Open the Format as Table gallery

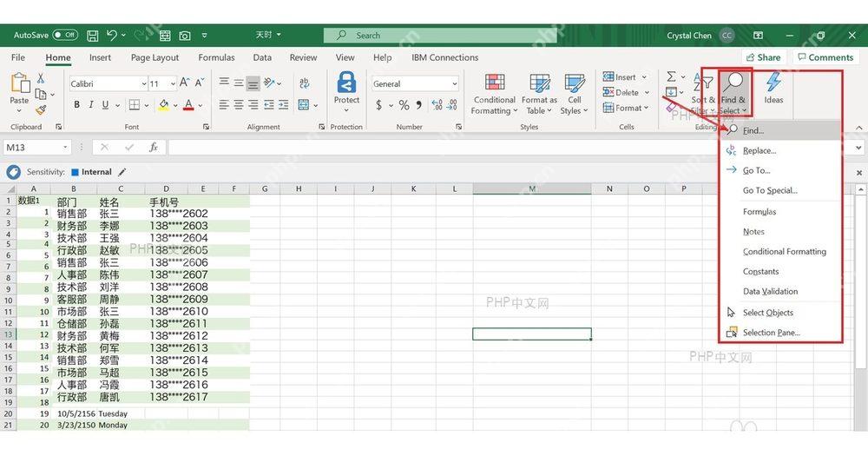[x=539, y=94]
